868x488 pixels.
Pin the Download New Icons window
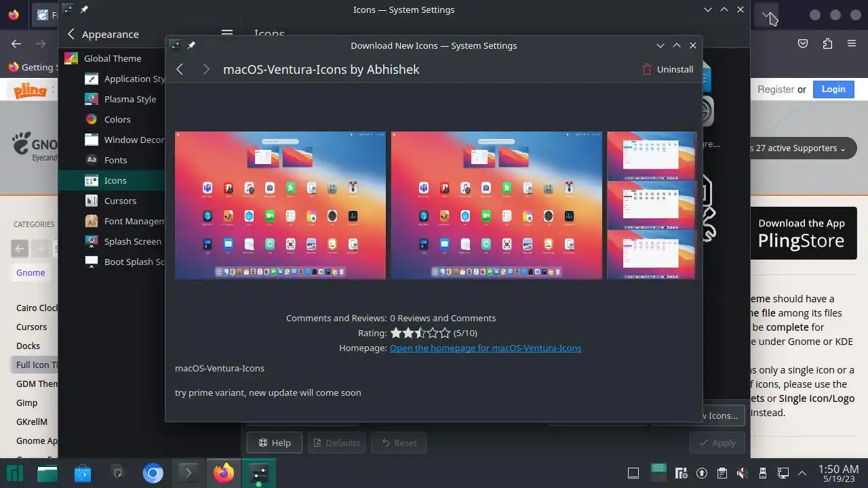click(x=191, y=45)
